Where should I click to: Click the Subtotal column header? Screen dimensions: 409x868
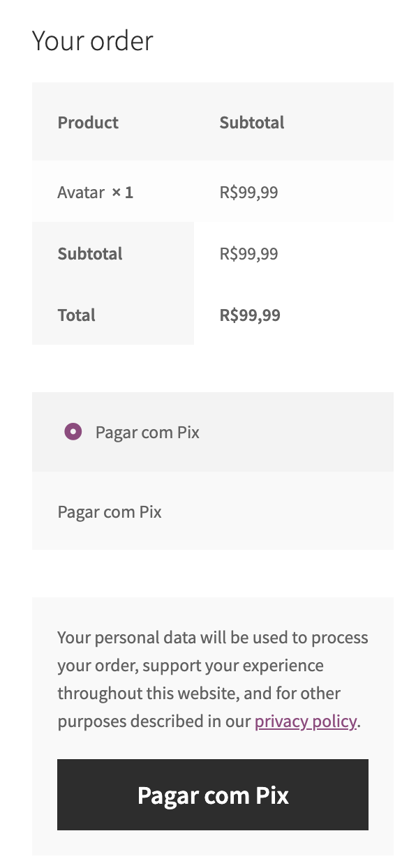tap(252, 122)
